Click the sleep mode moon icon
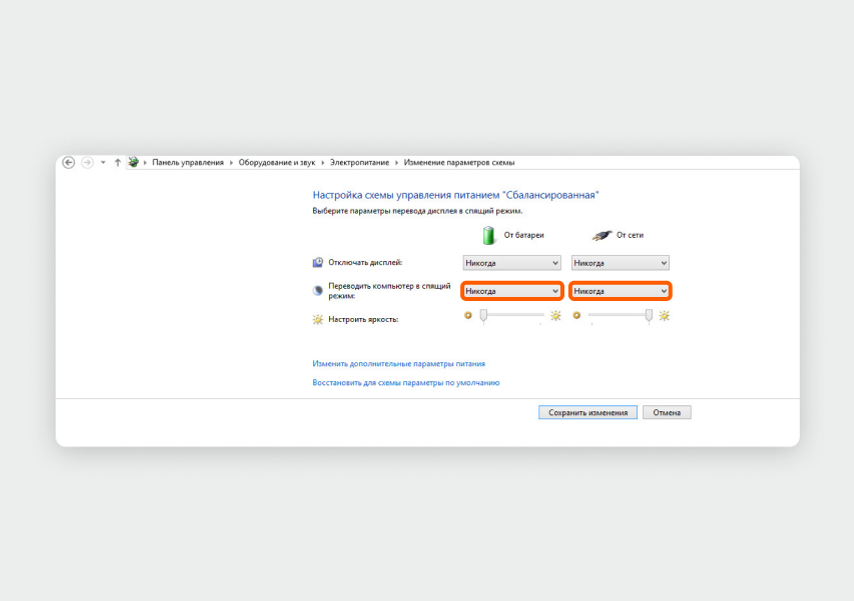The height and width of the screenshot is (601, 854). click(318, 290)
